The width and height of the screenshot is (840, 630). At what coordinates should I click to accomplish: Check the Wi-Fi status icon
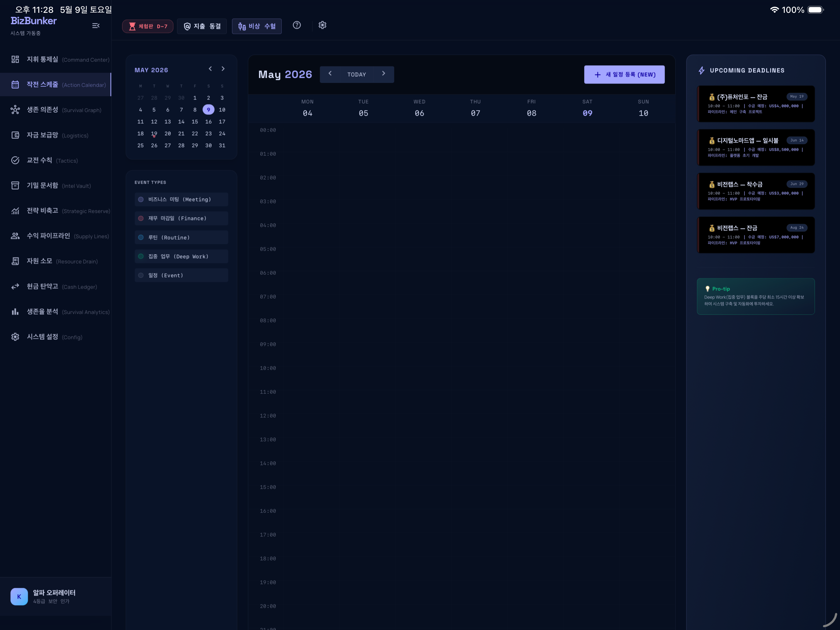pyautogui.click(x=774, y=9)
